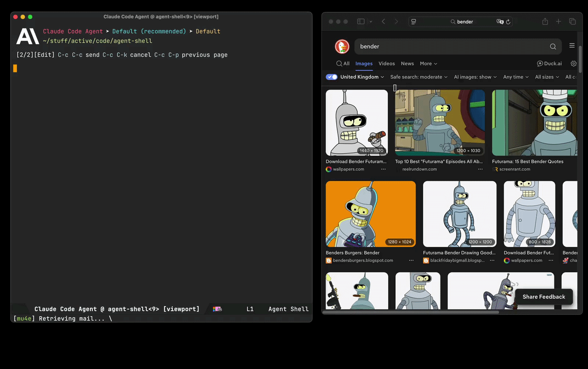Image resolution: width=588 pixels, height=369 pixels.
Task: Open the AI images: show dropdown
Action: (475, 77)
